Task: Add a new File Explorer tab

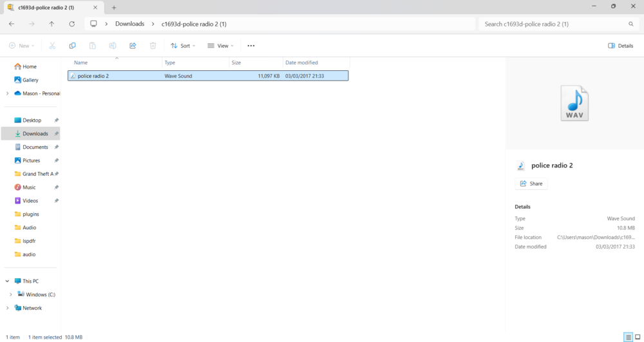Action: pyautogui.click(x=114, y=7)
